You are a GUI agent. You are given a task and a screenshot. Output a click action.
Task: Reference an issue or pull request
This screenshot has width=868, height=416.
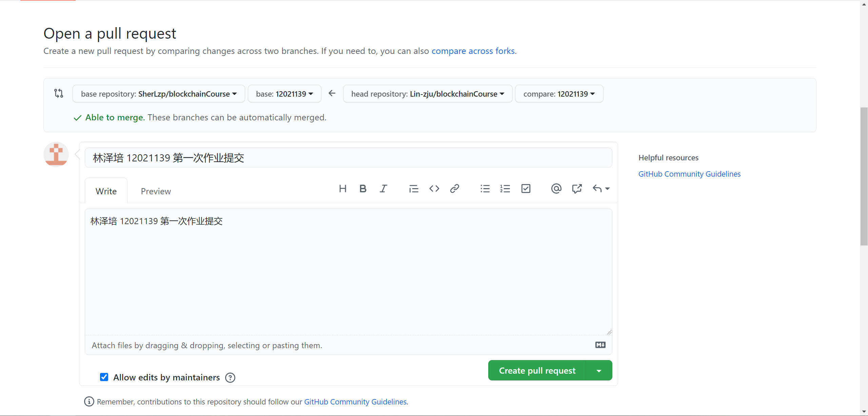click(x=576, y=189)
